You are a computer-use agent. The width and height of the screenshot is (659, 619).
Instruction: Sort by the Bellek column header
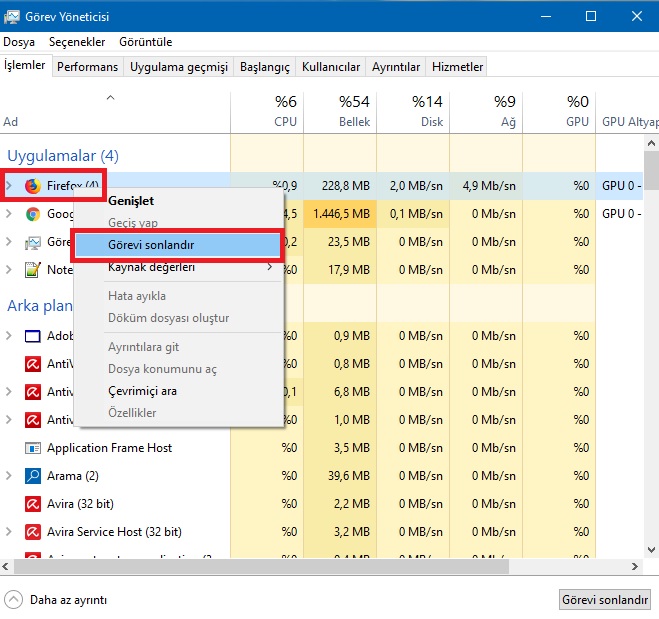(340, 112)
